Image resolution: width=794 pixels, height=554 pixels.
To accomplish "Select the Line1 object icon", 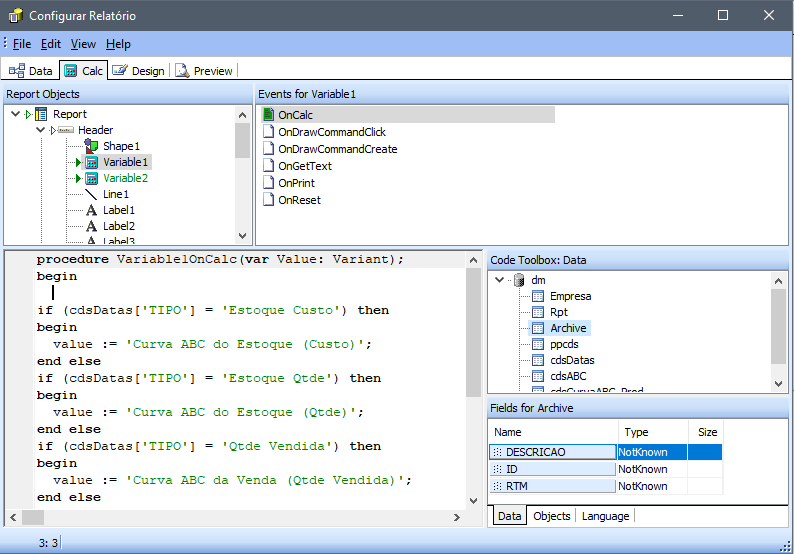I will pos(91,194).
